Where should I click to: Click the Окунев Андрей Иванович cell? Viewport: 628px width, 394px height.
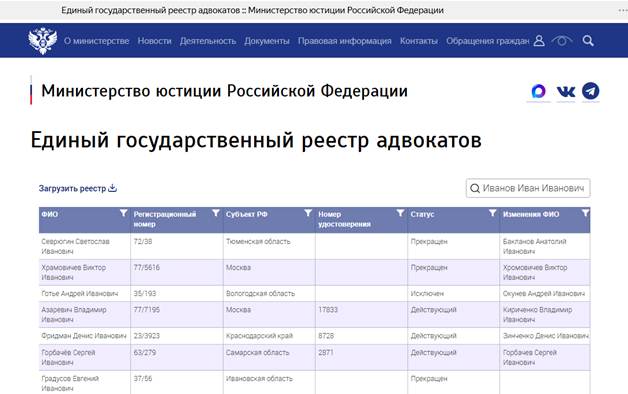[x=544, y=293]
